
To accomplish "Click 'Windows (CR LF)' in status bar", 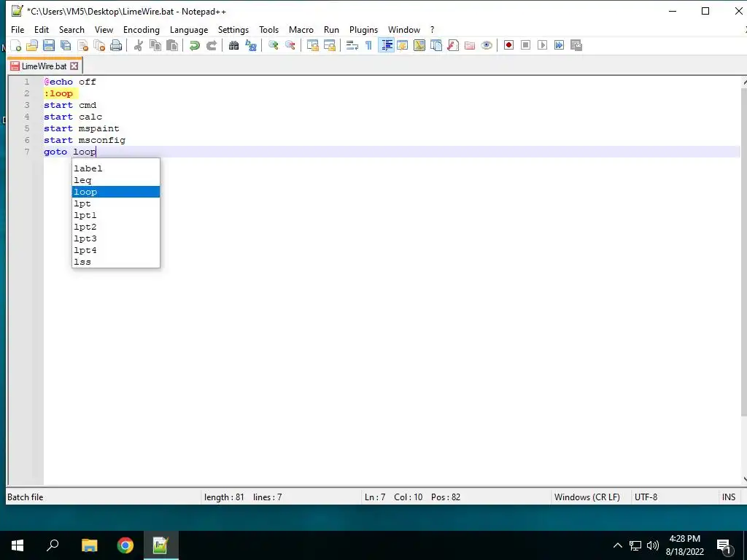I will [587, 497].
